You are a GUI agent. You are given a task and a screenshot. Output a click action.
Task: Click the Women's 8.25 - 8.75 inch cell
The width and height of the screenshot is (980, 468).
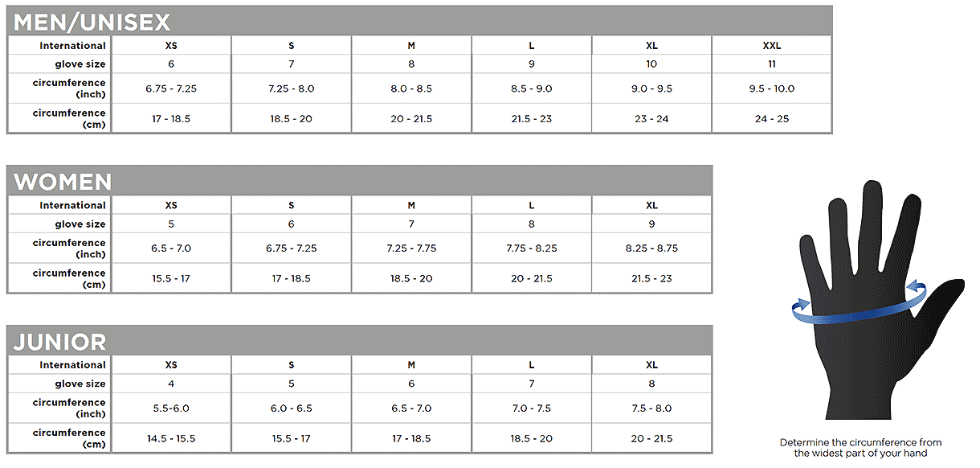coord(651,248)
